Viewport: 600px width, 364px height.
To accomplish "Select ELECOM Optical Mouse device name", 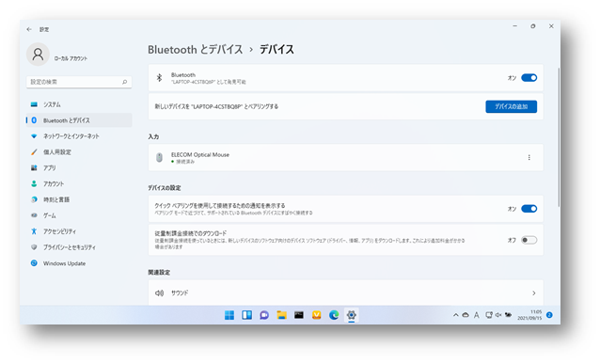I will pos(200,154).
